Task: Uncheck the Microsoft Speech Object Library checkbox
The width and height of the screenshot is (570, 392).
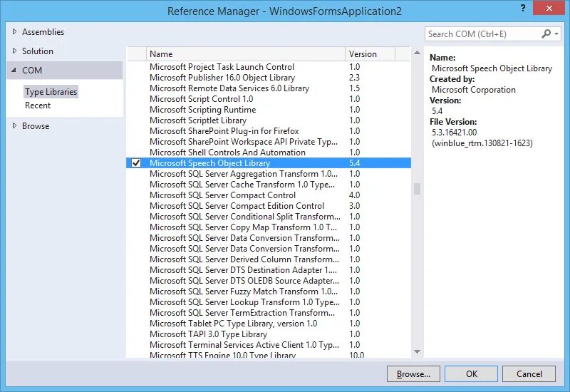Action: [136, 163]
